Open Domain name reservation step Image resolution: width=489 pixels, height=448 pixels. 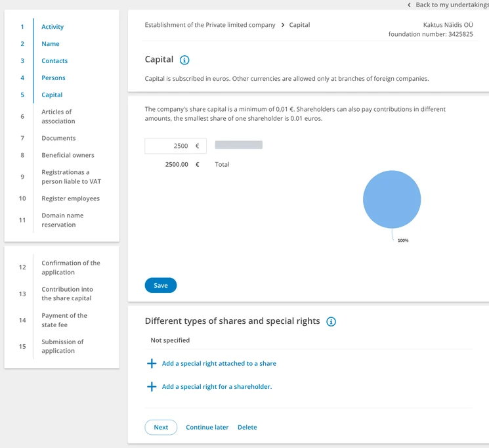[62, 220]
